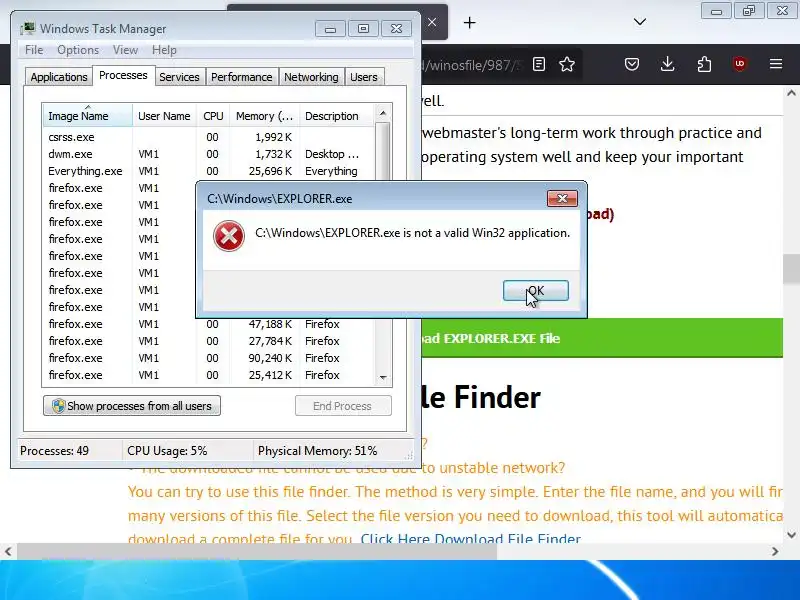This screenshot has width=800, height=600.
Task: Open a new Firefox tab
Action: click(469, 22)
